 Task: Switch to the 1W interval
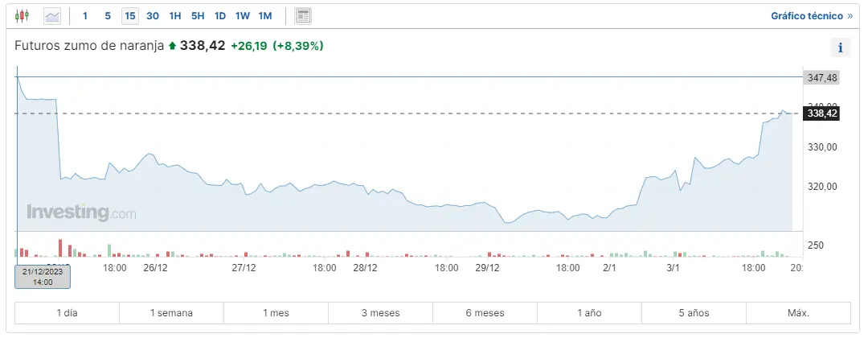[243, 15]
